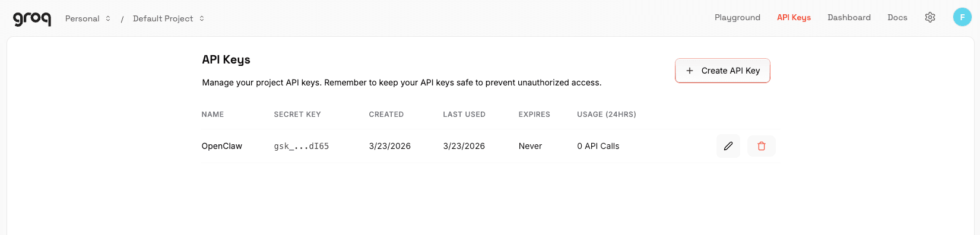Click the Manage your project API keys description
Screen dimensions: 980x235
click(402, 82)
